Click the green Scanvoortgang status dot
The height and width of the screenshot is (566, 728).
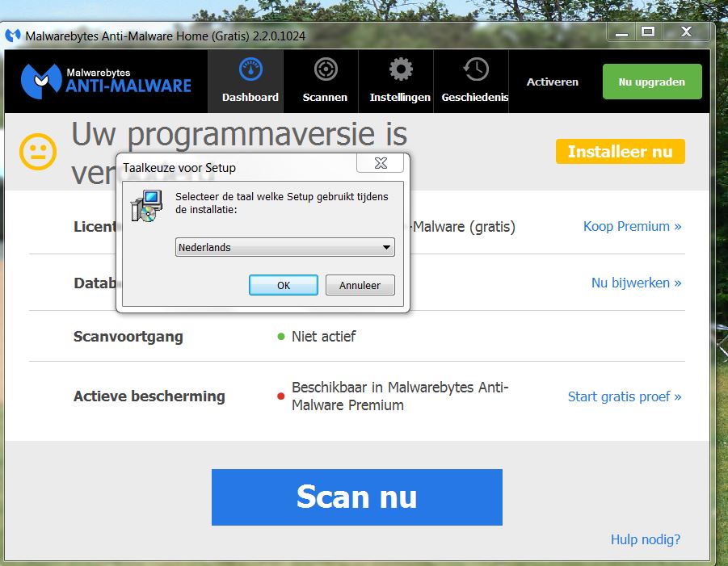281,337
